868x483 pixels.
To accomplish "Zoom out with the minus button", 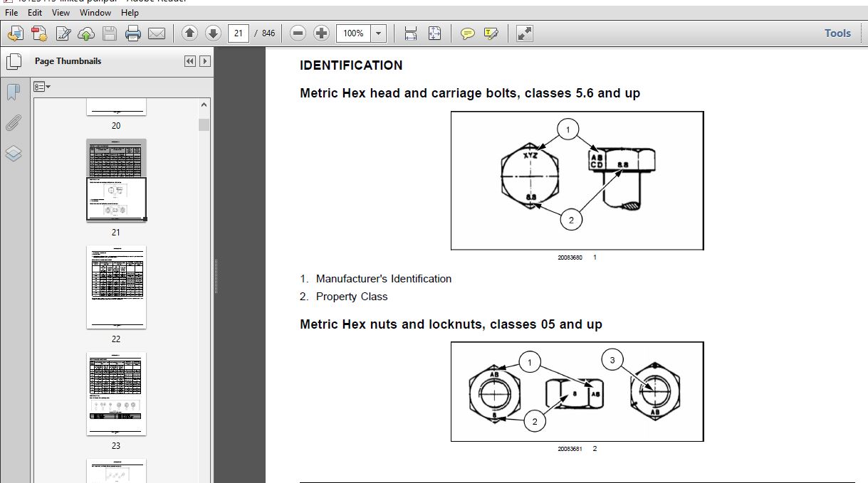I will click(x=298, y=33).
